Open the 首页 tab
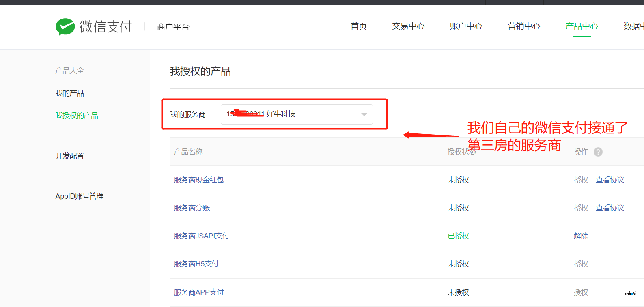644x307 pixels. (x=359, y=26)
